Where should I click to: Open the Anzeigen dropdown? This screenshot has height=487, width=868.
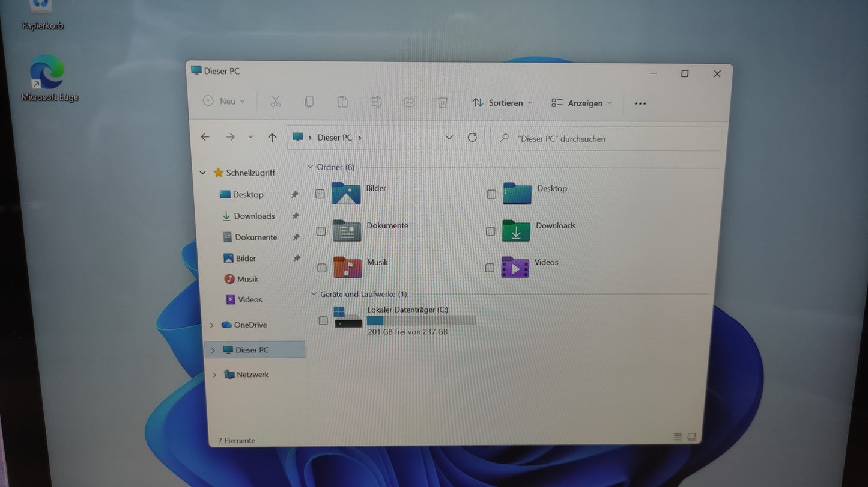click(x=581, y=103)
